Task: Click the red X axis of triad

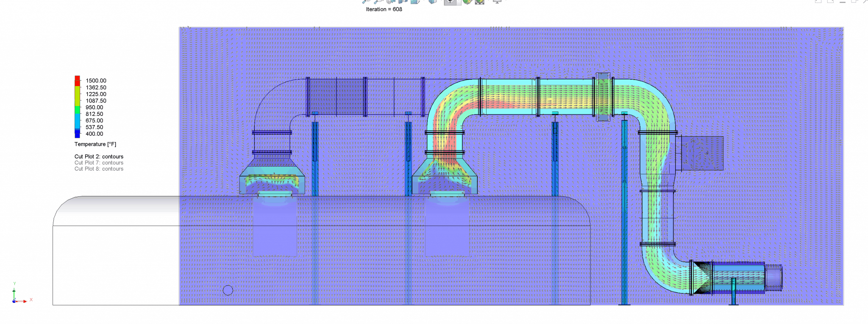Action: click(x=22, y=301)
